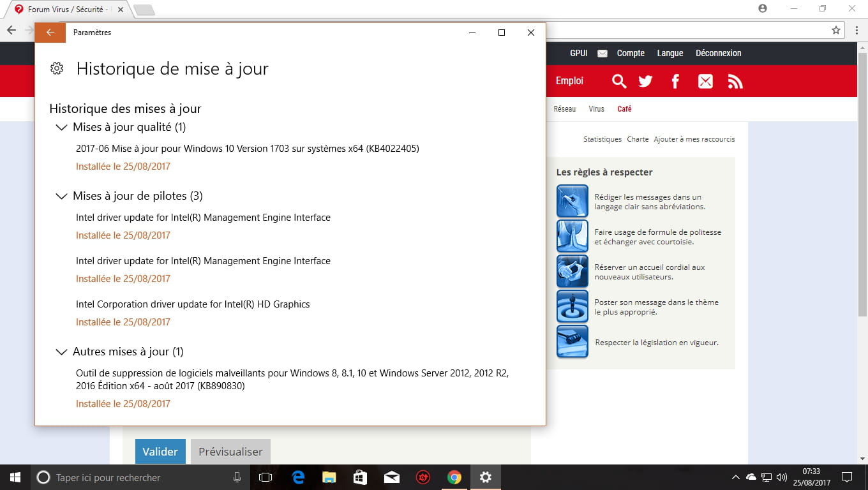The image size is (868, 490).
Task: Open the taskbar clock showing 07:33
Action: [x=812, y=477]
